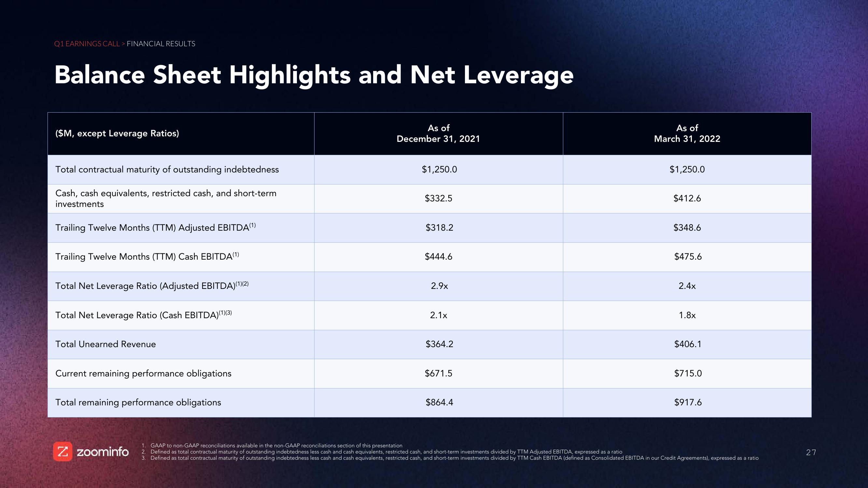This screenshot has width=868, height=488.
Task: Click the $475.6 Cash EBITDA value
Action: click(688, 257)
